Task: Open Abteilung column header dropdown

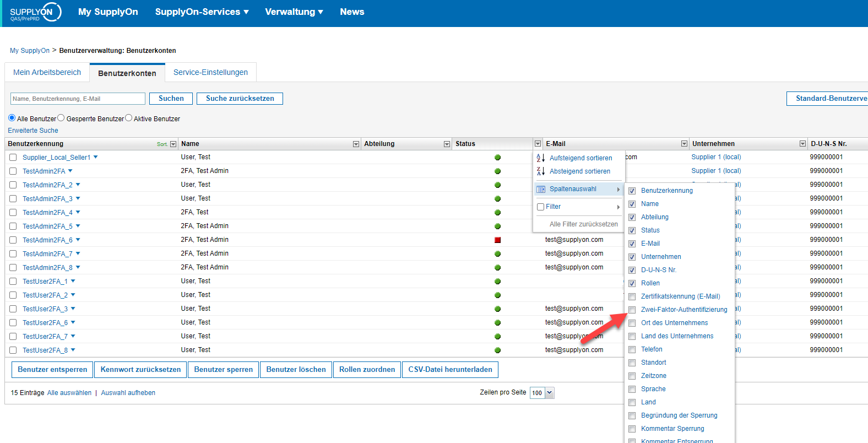Action: tap(447, 144)
